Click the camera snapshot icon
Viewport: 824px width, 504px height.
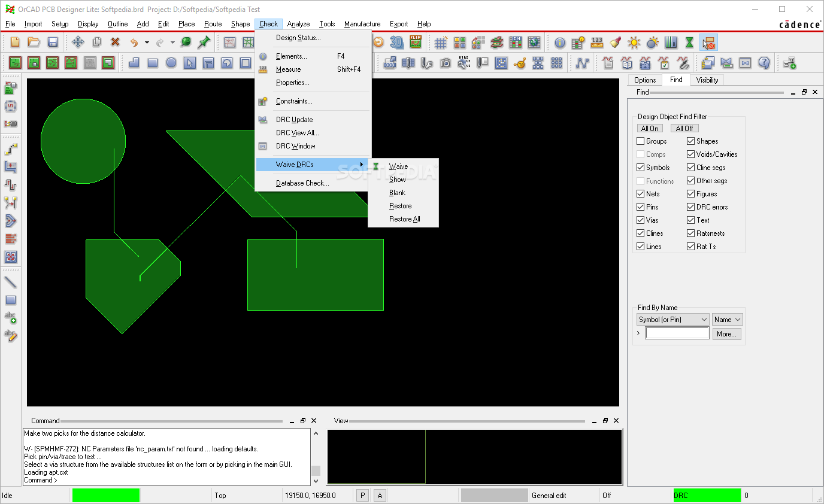point(446,62)
